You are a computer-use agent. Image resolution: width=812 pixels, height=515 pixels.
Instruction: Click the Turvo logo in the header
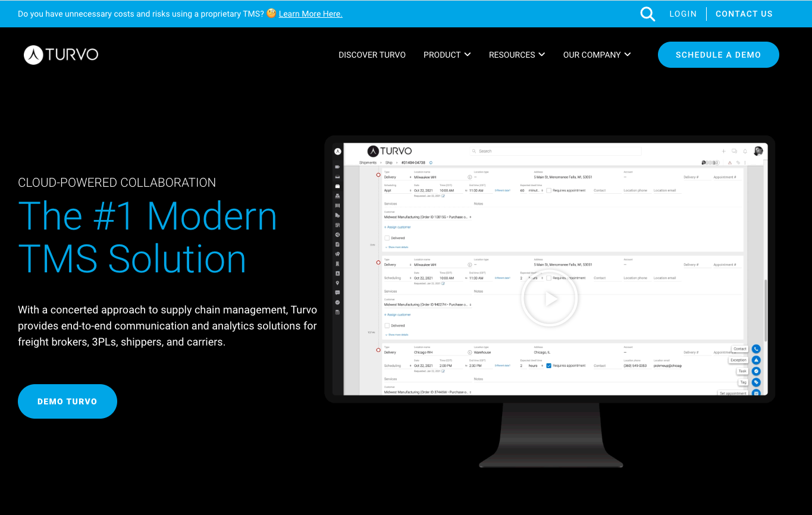pos(61,55)
